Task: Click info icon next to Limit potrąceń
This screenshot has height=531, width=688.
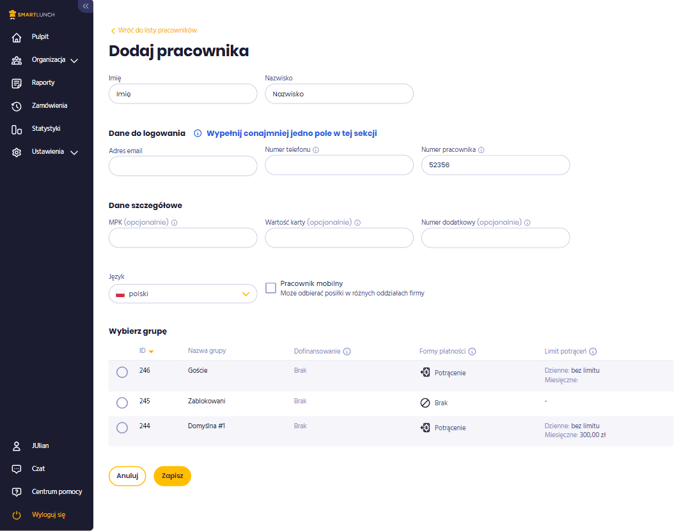Action: [593, 352]
